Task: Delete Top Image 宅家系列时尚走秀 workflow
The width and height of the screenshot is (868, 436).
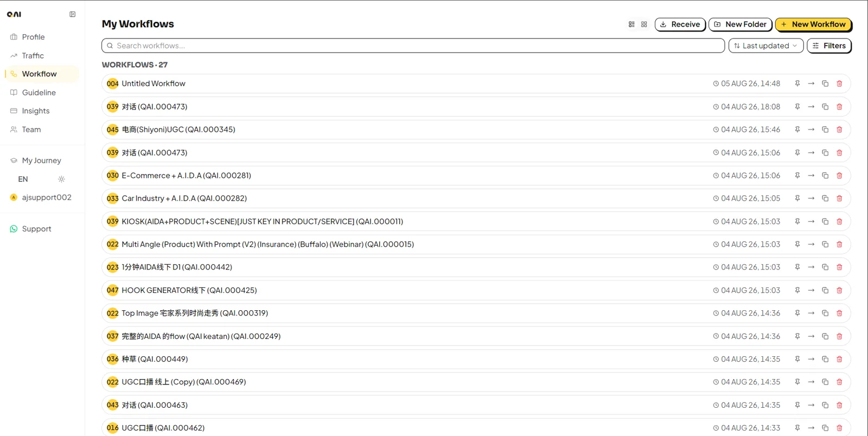Action: point(839,313)
